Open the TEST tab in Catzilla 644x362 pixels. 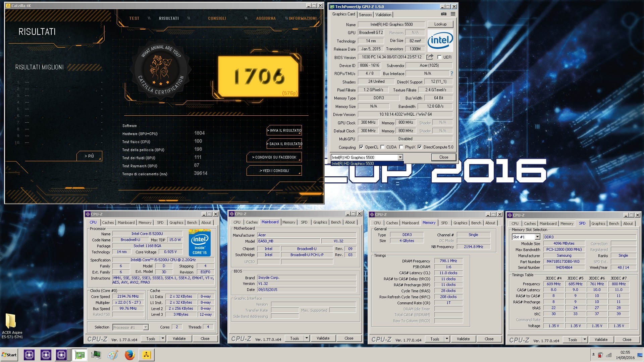[134, 18]
